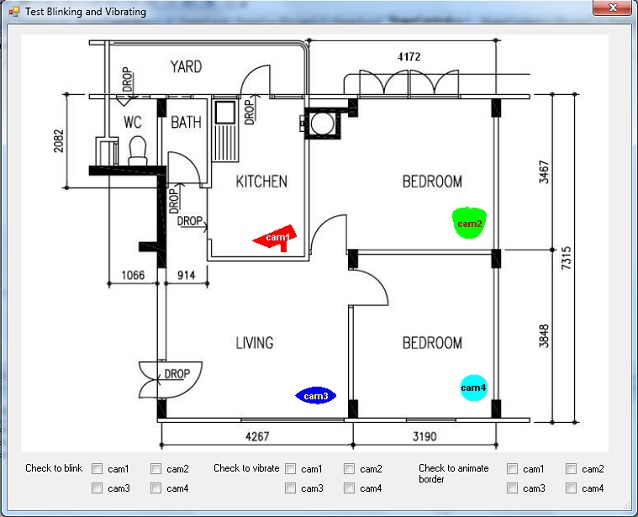Toggle blink checkbox for cam3
This screenshot has height=517, width=638.
click(x=97, y=488)
